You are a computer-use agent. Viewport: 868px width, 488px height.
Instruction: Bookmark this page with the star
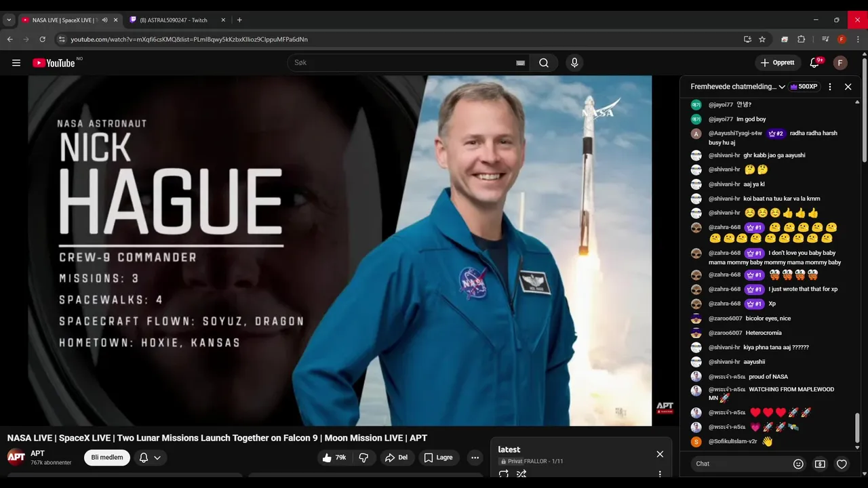pyautogui.click(x=762, y=39)
